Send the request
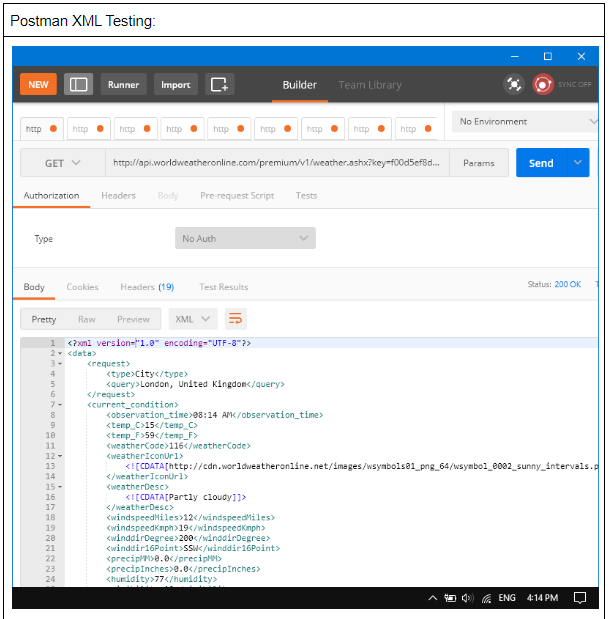This screenshot has height=619, width=611. point(541,163)
